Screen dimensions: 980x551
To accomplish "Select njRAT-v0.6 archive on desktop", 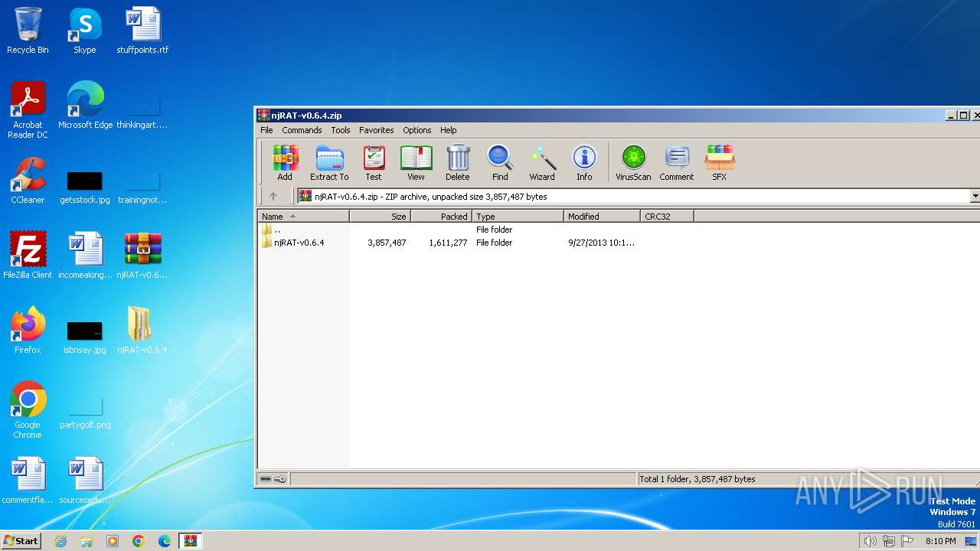I will click(x=142, y=256).
